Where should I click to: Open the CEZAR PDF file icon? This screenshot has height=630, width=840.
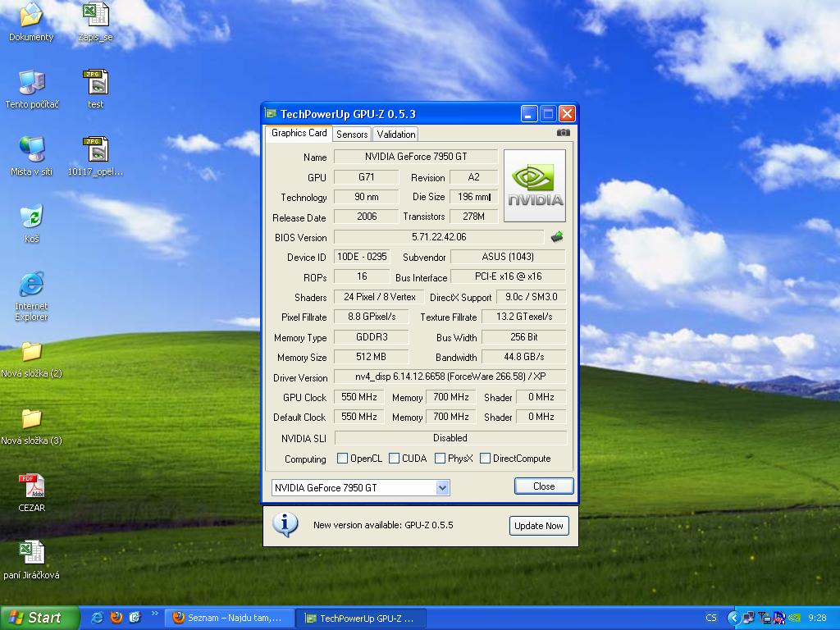point(31,486)
